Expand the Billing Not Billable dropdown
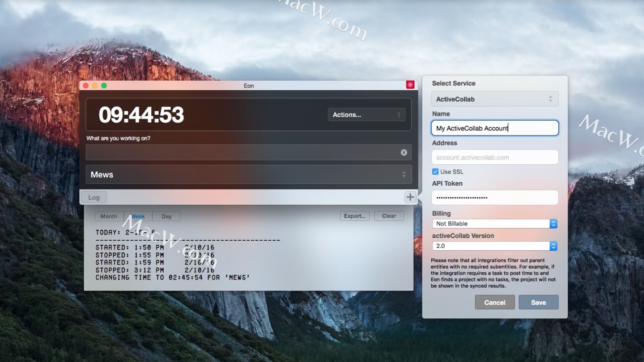The image size is (644, 362). [x=495, y=224]
